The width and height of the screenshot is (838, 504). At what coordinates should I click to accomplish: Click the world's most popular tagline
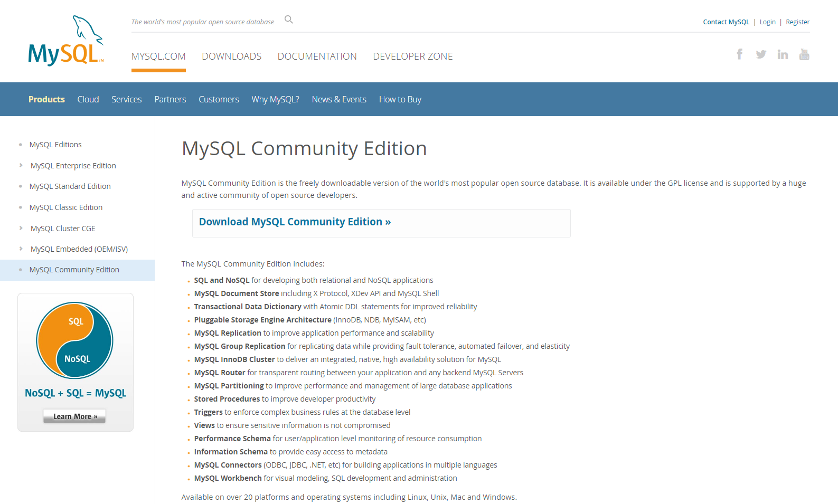click(x=203, y=22)
